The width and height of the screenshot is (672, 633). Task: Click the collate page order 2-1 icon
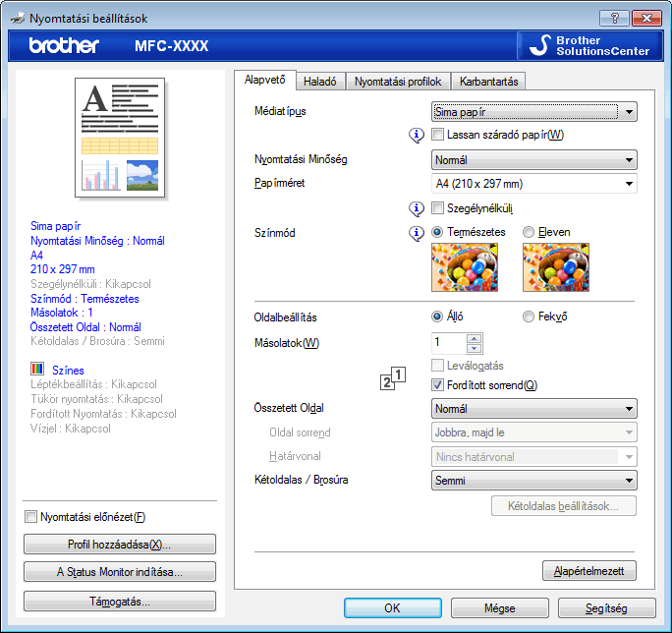pos(393,378)
